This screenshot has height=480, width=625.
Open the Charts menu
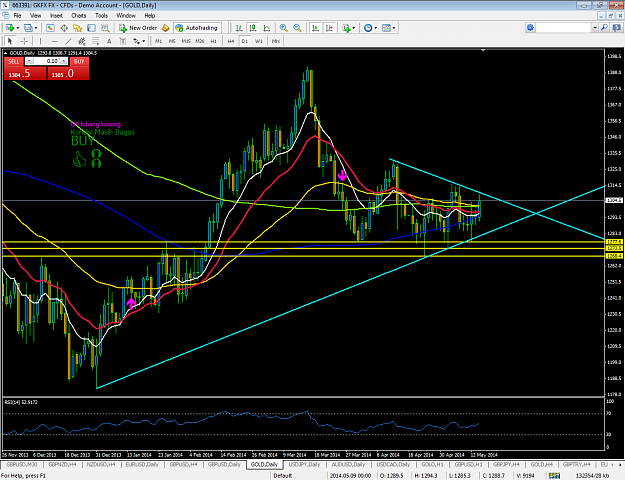click(x=79, y=16)
